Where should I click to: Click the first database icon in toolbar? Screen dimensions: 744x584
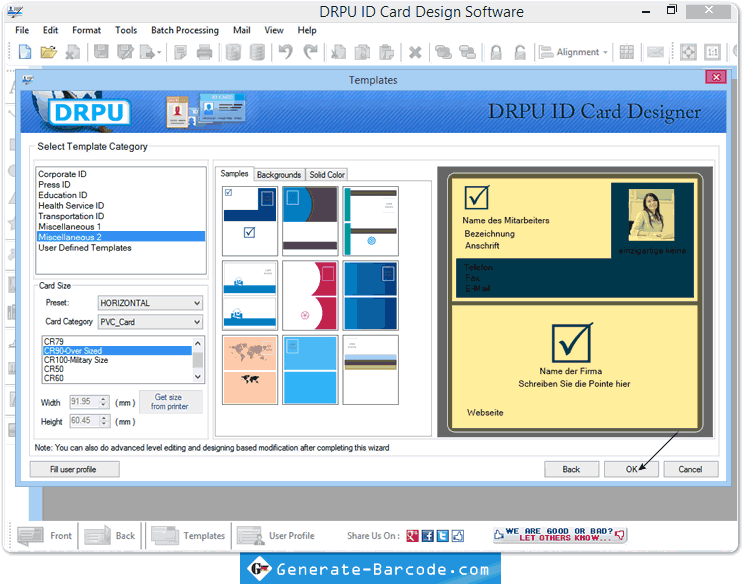(233, 52)
